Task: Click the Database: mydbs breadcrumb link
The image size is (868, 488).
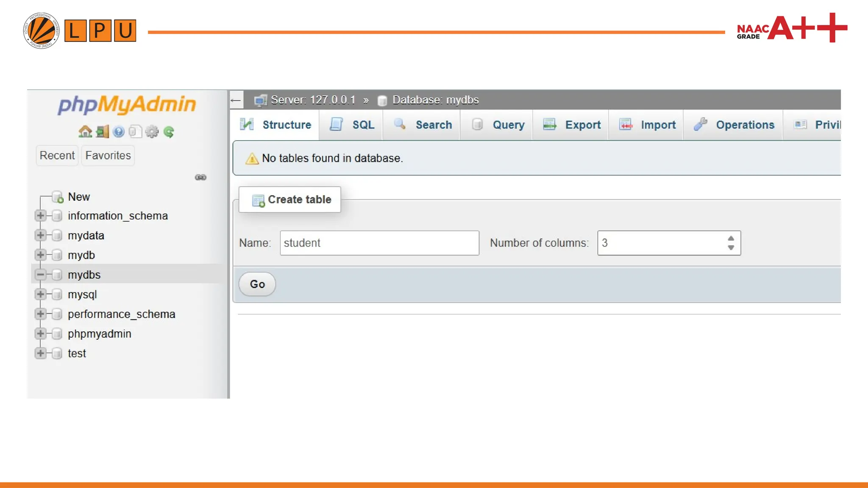Action: [435, 100]
